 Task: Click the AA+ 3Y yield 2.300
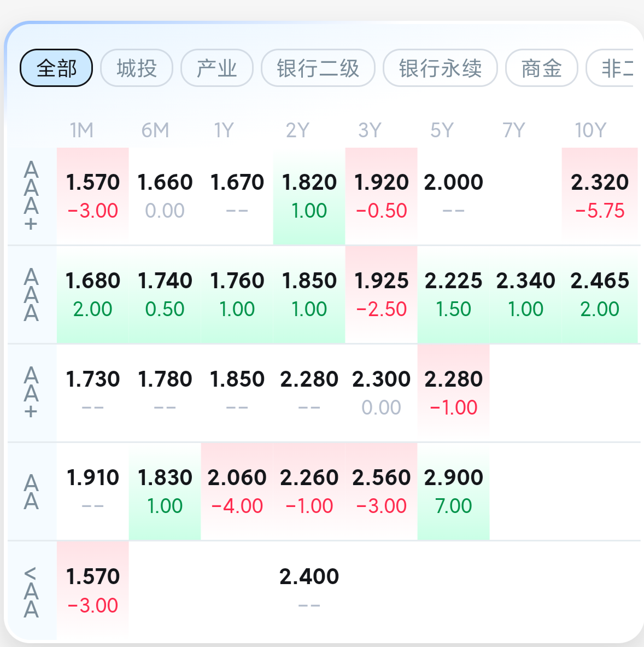click(x=381, y=393)
